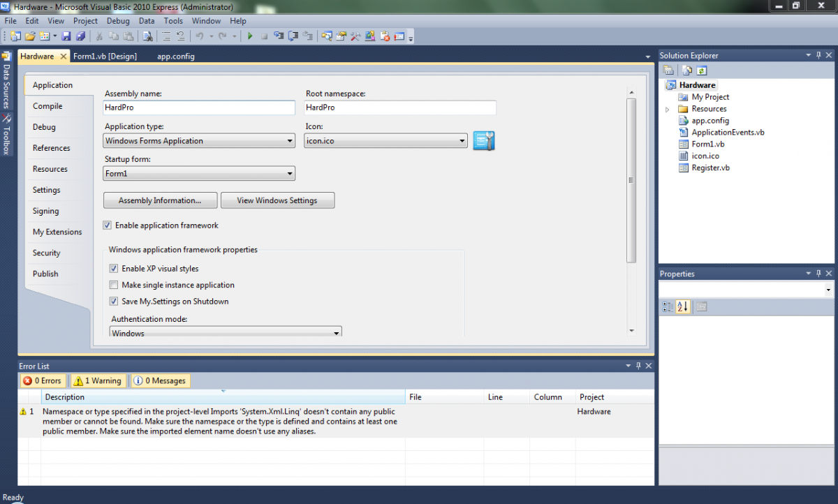The width and height of the screenshot is (838, 504).
Task: Sort Error List by Description column header
Action: (223, 396)
